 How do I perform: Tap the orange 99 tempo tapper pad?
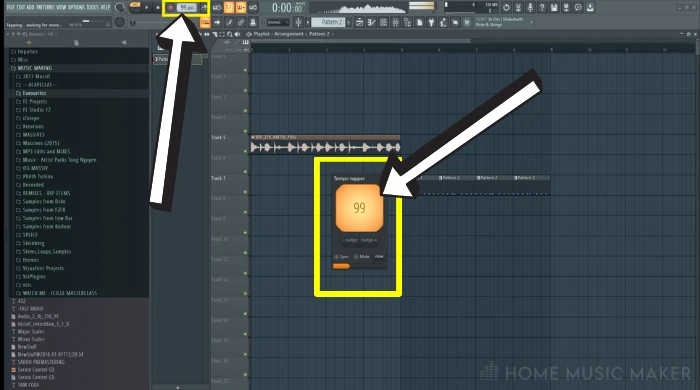coord(359,208)
